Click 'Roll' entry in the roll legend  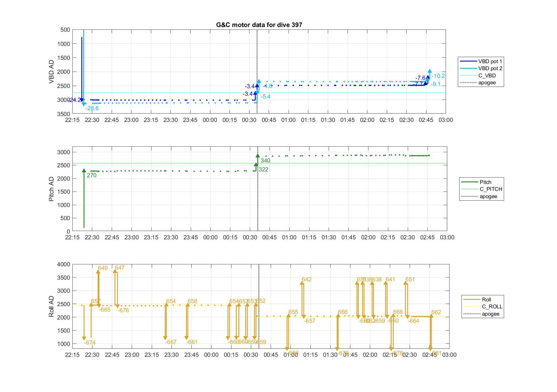tap(487, 299)
